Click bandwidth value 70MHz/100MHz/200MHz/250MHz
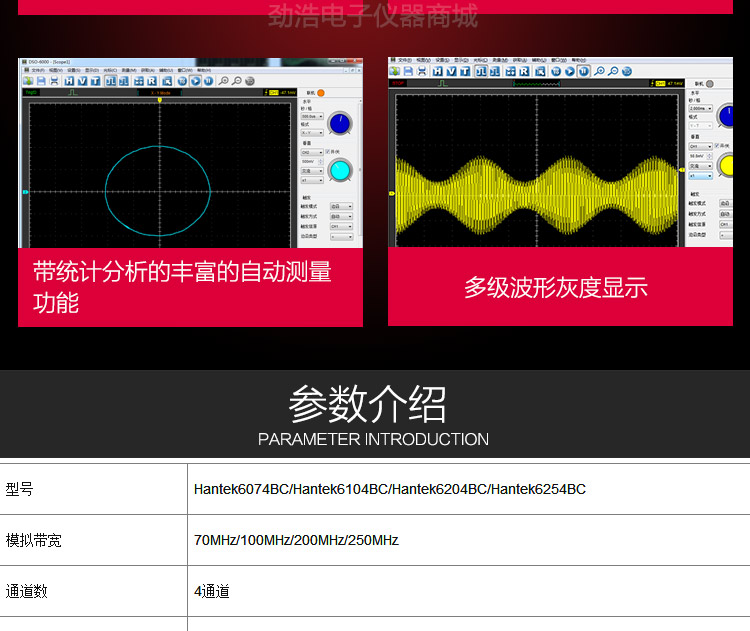 296,540
